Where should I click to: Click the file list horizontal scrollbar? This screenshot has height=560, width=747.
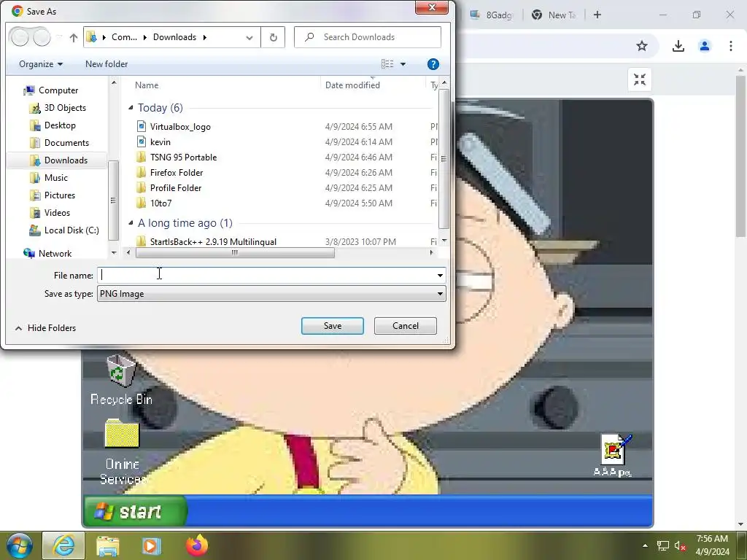235,253
